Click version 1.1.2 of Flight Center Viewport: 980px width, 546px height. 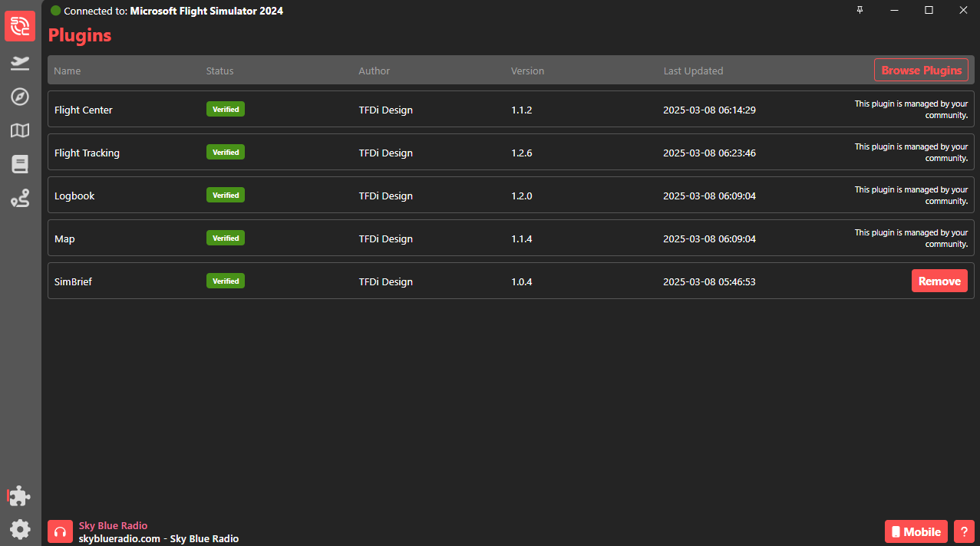522,110
